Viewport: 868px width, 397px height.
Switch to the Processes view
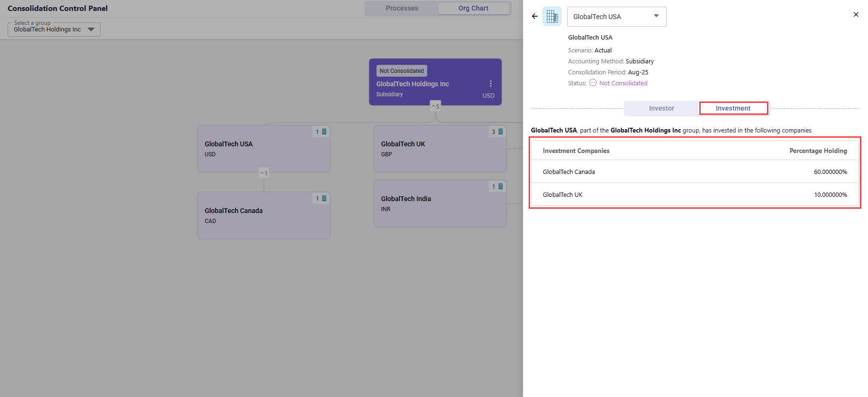[x=401, y=8]
